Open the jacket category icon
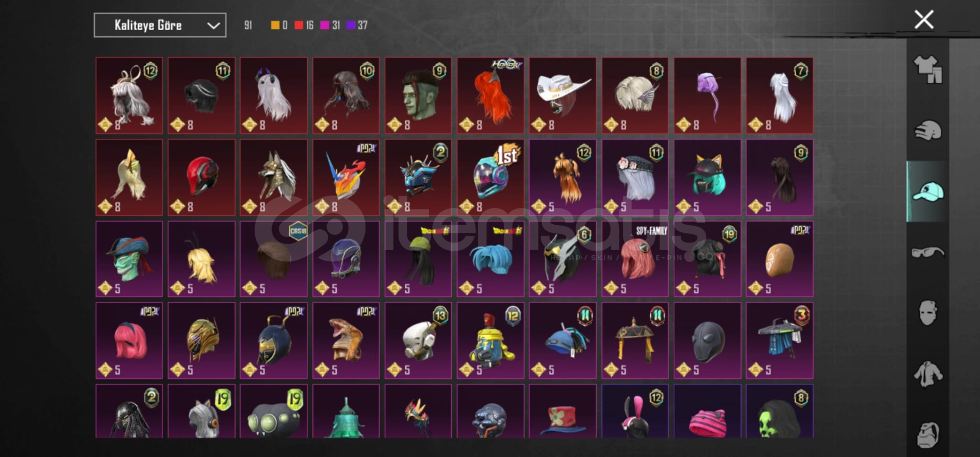The width and height of the screenshot is (980, 457). pyautogui.click(x=928, y=374)
